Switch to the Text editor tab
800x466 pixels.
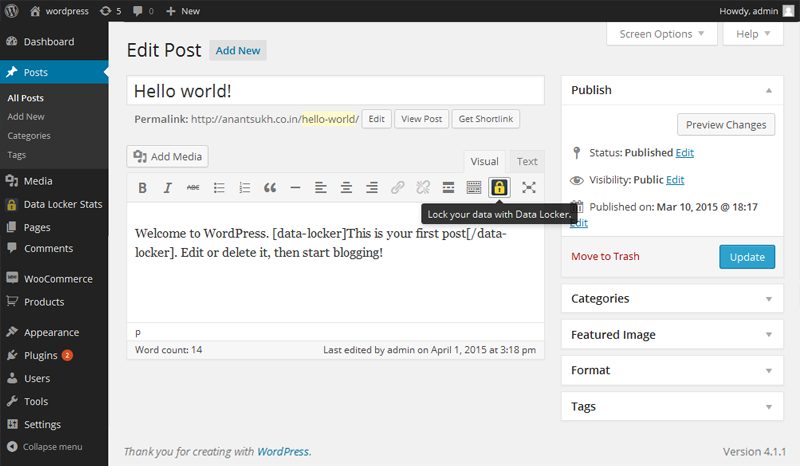tap(527, 161)
